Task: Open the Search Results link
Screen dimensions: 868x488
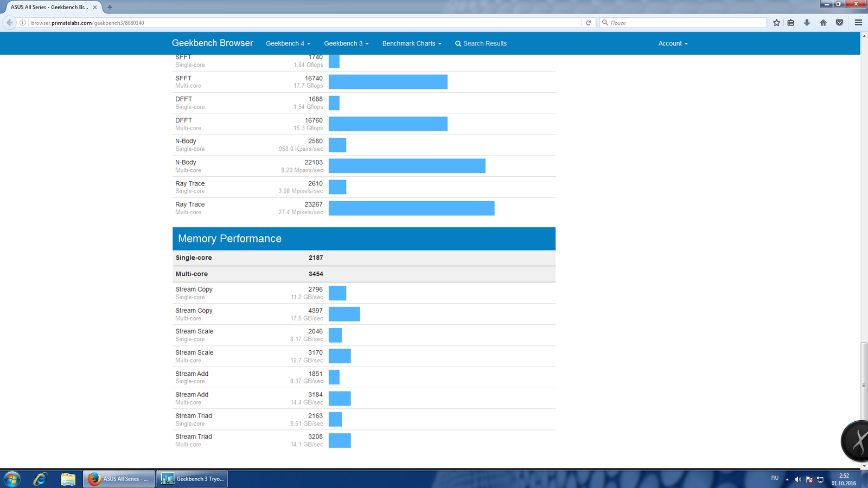Action: tap(481, 43)
